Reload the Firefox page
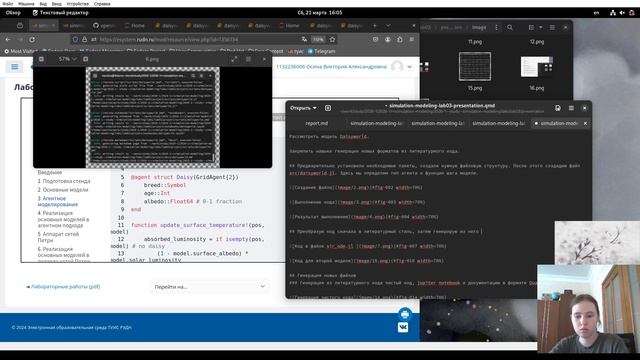This screenshot has height=360, width=640. point(32,40)
